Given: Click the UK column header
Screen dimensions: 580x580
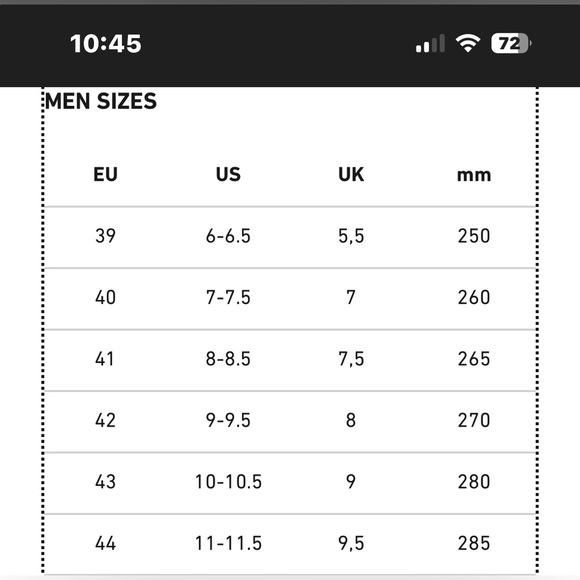Looking at the screenshot, I should [351, 174].
